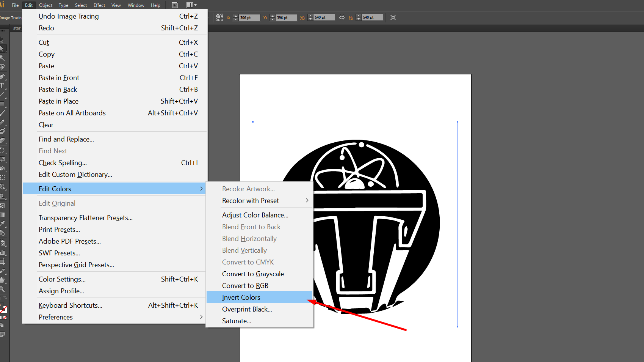The width and height of the screenshot is (644, 362).
Task: Select the Blob Brush tool
Action: click(2, 131)
